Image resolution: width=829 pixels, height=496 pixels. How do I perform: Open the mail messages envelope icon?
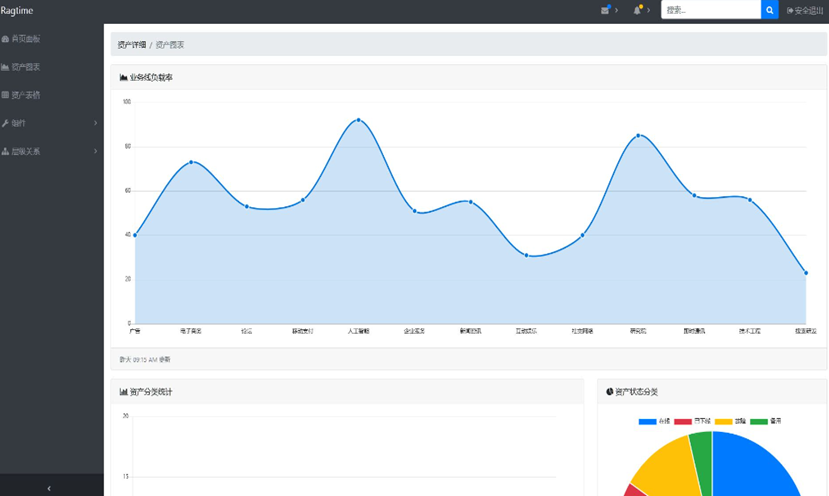605,10
